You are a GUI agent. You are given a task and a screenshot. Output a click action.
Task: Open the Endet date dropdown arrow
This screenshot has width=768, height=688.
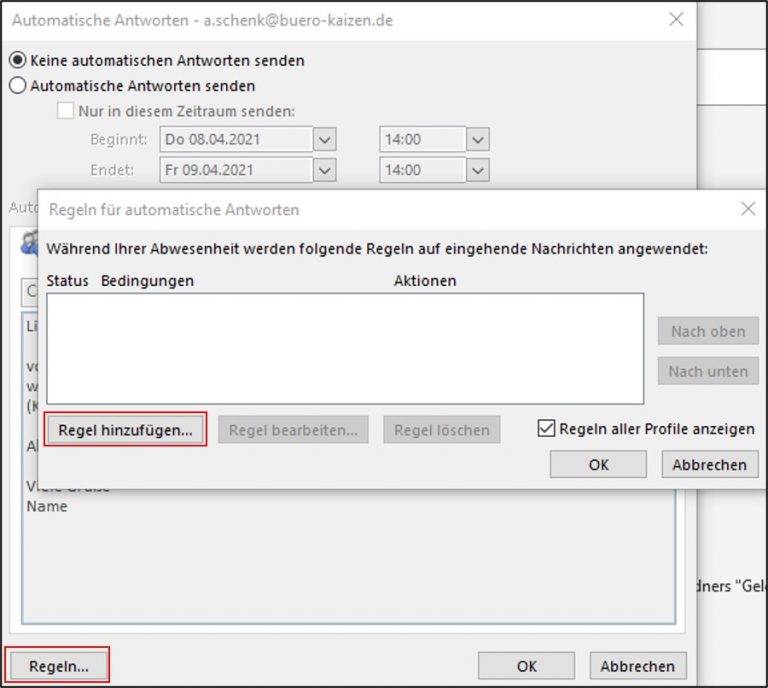324,170
